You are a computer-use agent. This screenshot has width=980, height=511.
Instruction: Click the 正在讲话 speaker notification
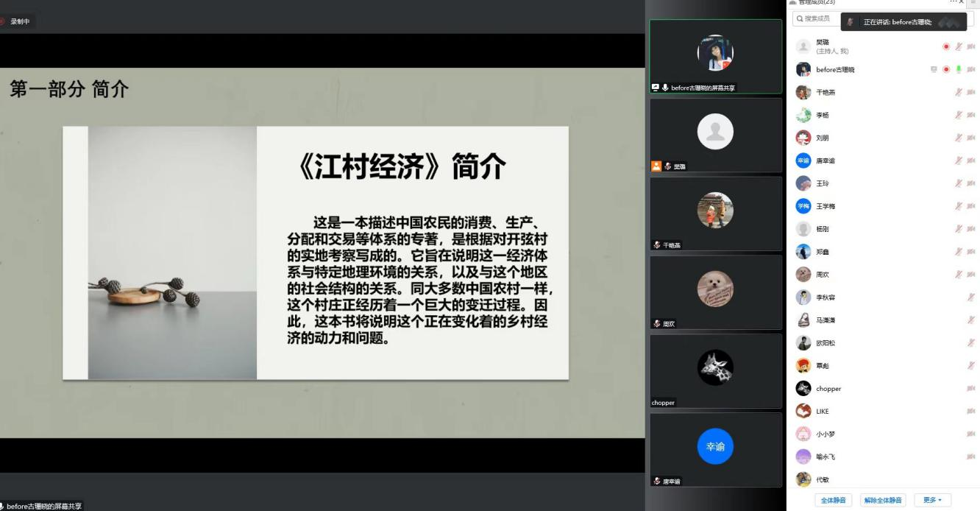coord(903,22)
